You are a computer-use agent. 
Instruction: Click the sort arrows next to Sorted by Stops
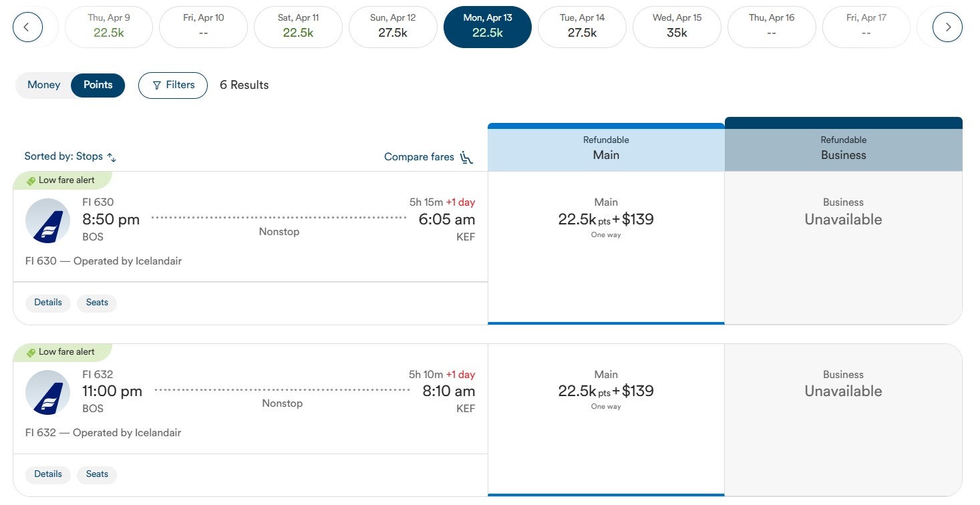(x=111, y=158)
